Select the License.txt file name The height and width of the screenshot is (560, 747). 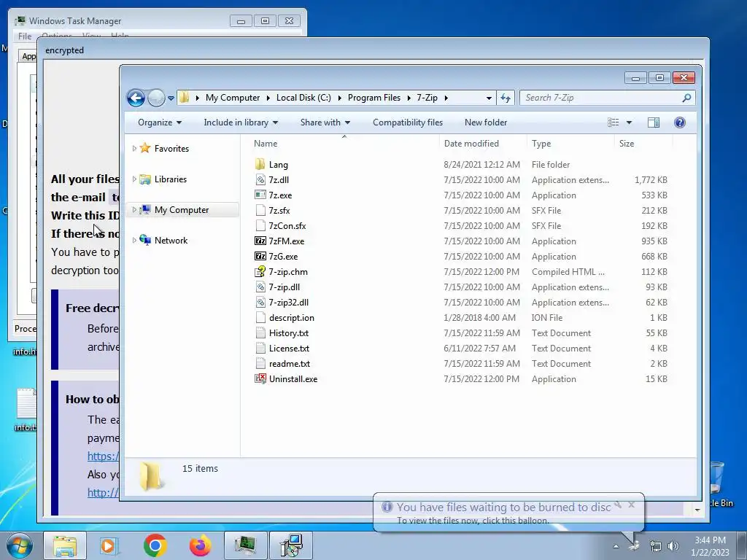(x=289, y=349)
